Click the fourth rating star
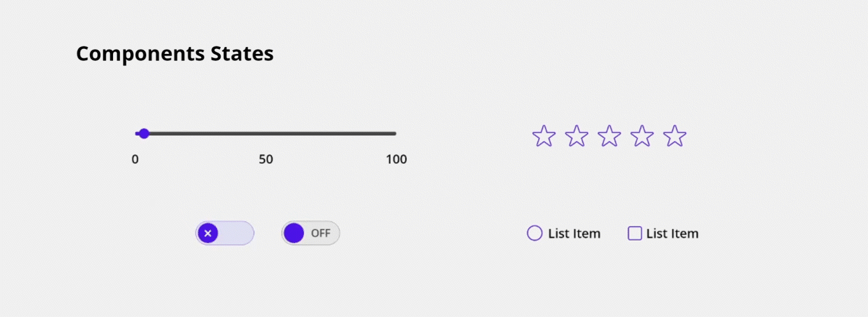The height and width of the screenshot is (317, 868). click(x=642, y=136)
